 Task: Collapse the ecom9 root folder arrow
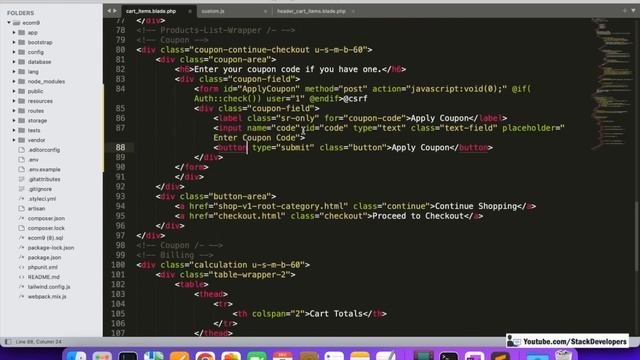point(9,23)
